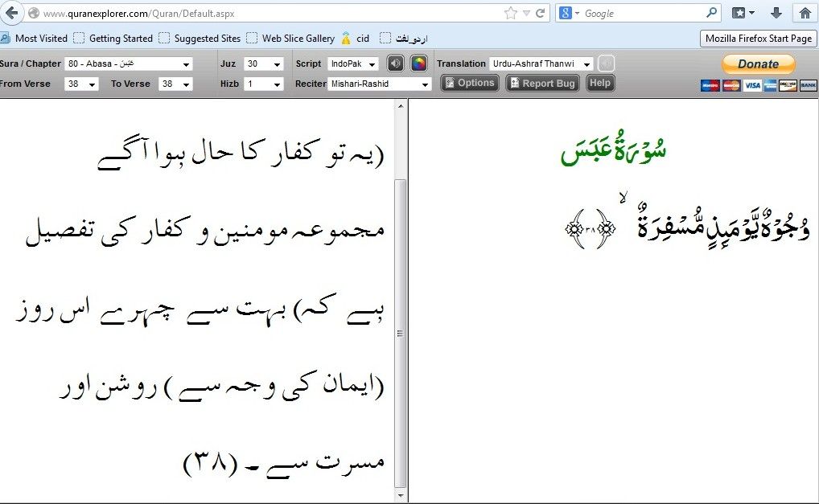Click the search magnifier icon
This screenshot has height=504, width=819.
point(711,13)
